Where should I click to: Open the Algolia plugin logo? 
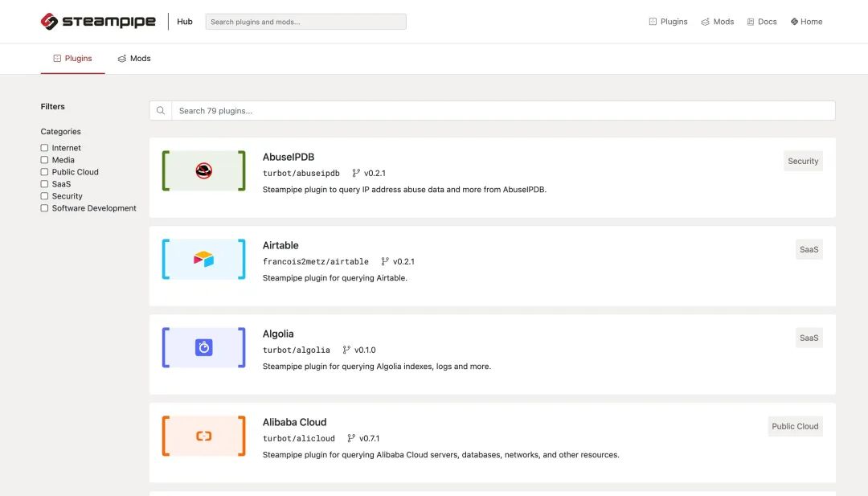click(203, 347)
